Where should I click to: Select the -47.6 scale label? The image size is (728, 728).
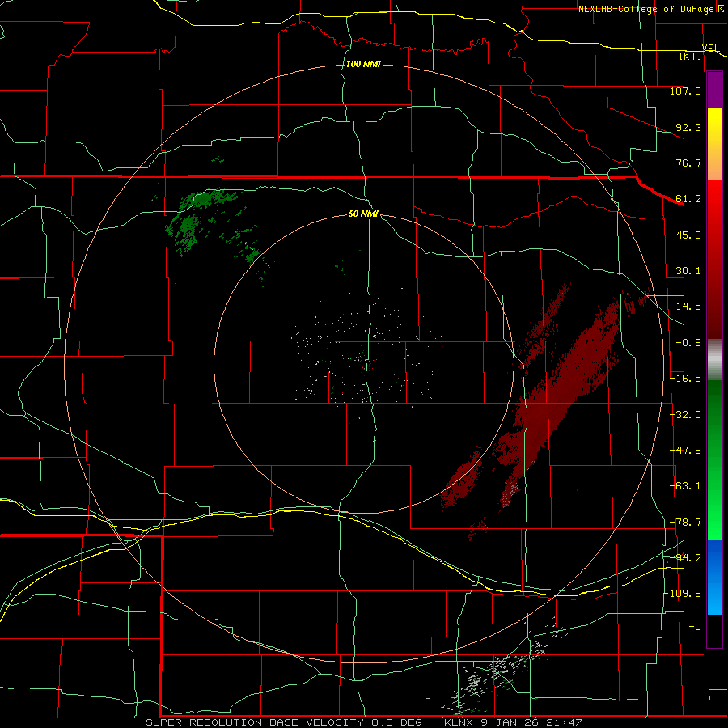[x=686, y=451]
